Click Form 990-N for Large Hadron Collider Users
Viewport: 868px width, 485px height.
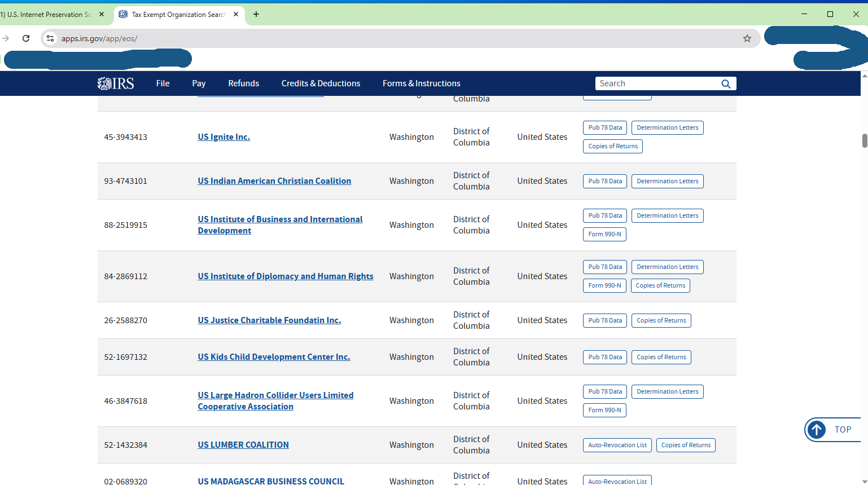tap(604, 411)
